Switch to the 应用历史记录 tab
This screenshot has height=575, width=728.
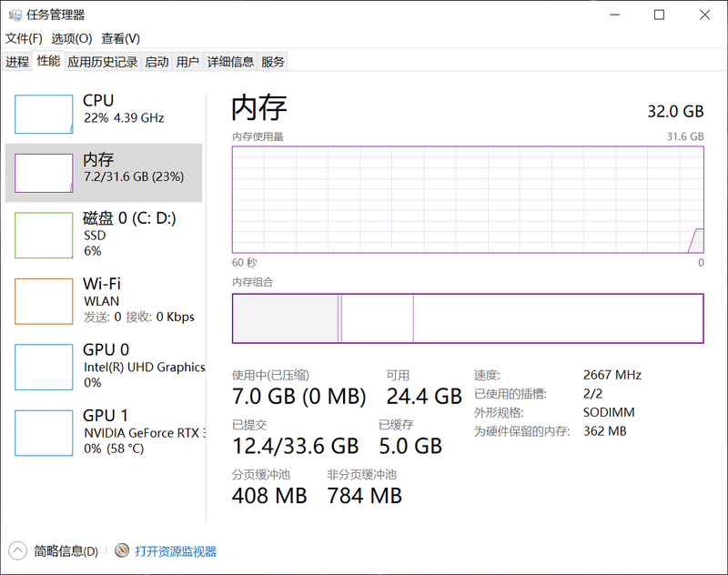click(x=102, y=62)
